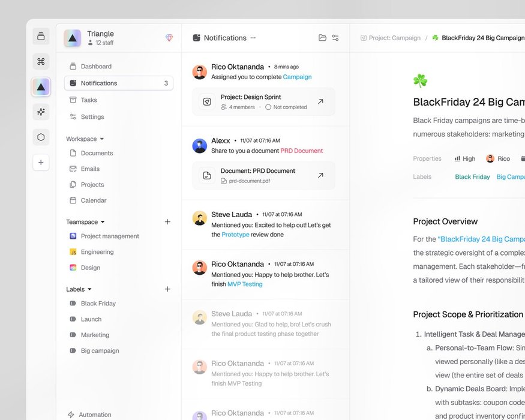Click the clover emoji page icon
Image resolution: width=525 pixels, height=420 pixels.
point(420,81)
